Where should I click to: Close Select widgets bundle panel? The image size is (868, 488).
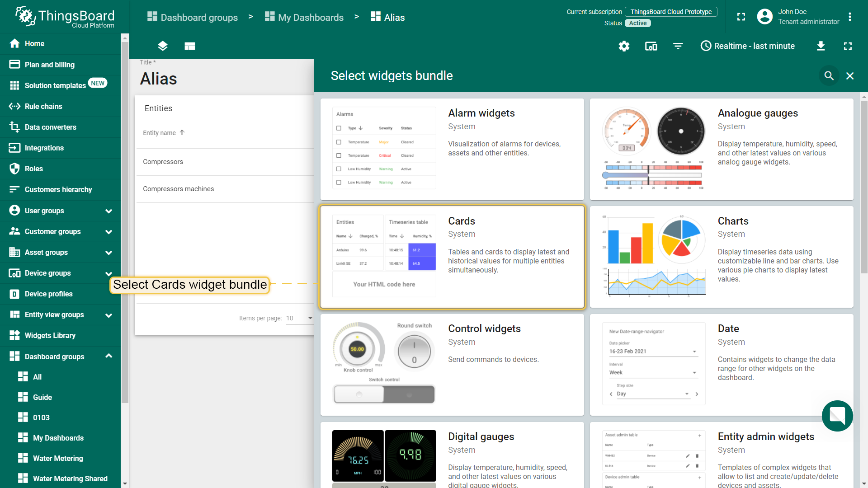tap(850, 75)
